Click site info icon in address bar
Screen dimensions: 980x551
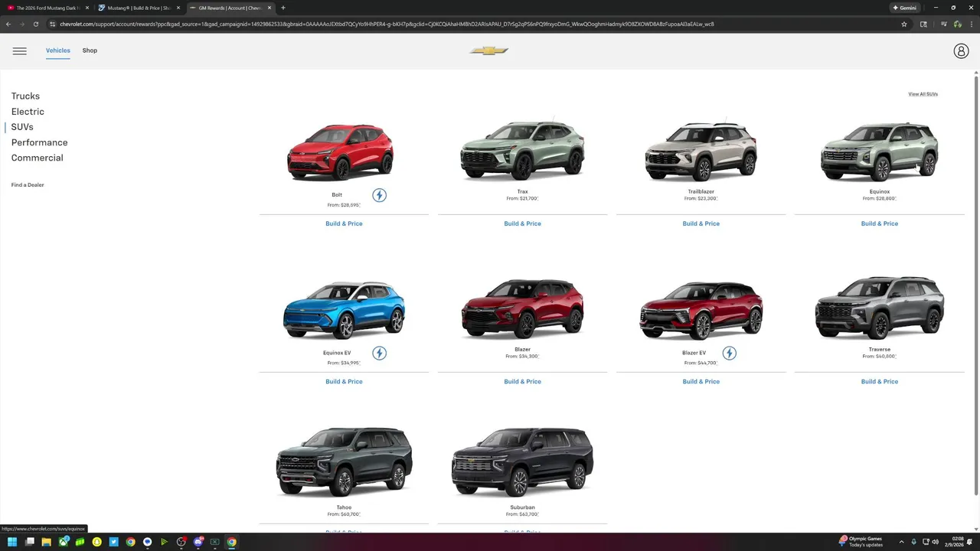[52, 24]
